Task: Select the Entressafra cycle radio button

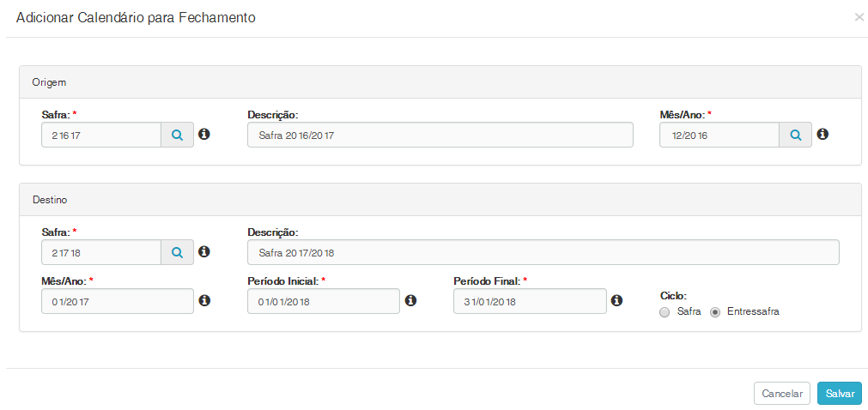Action: tap(715, 312)
